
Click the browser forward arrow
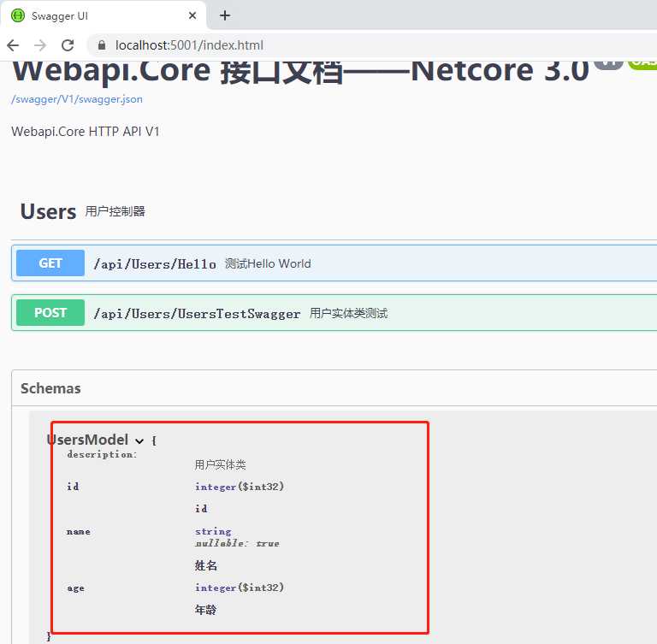(x=40, y=44)
